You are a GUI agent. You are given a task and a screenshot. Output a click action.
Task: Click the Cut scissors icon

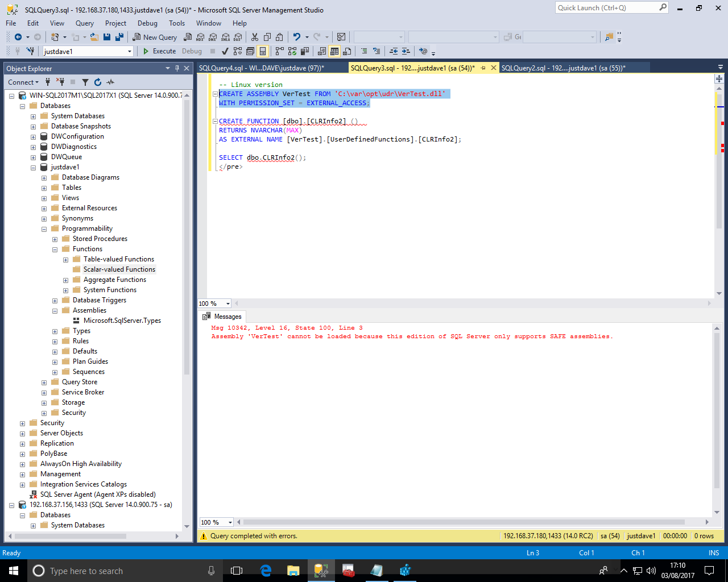pos(255,38)
